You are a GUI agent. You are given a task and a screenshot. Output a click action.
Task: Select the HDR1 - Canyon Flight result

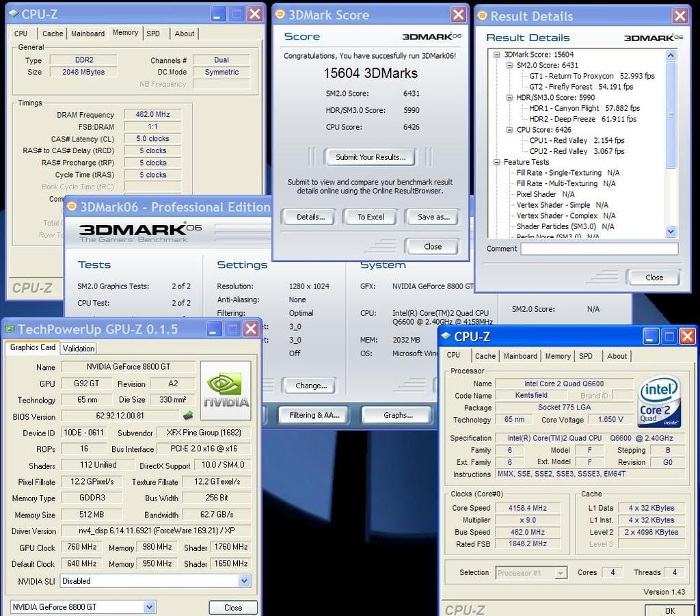click(x=584, y=108)
